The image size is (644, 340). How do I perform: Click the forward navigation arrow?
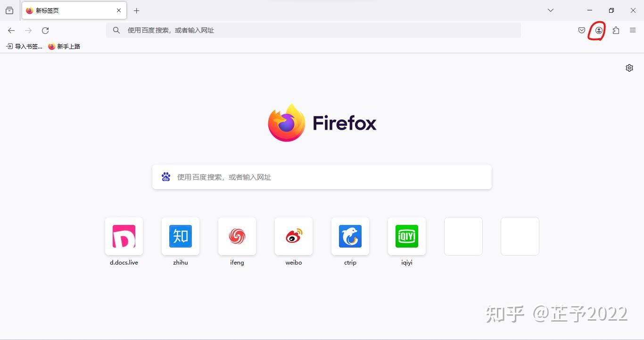[28, 30]
